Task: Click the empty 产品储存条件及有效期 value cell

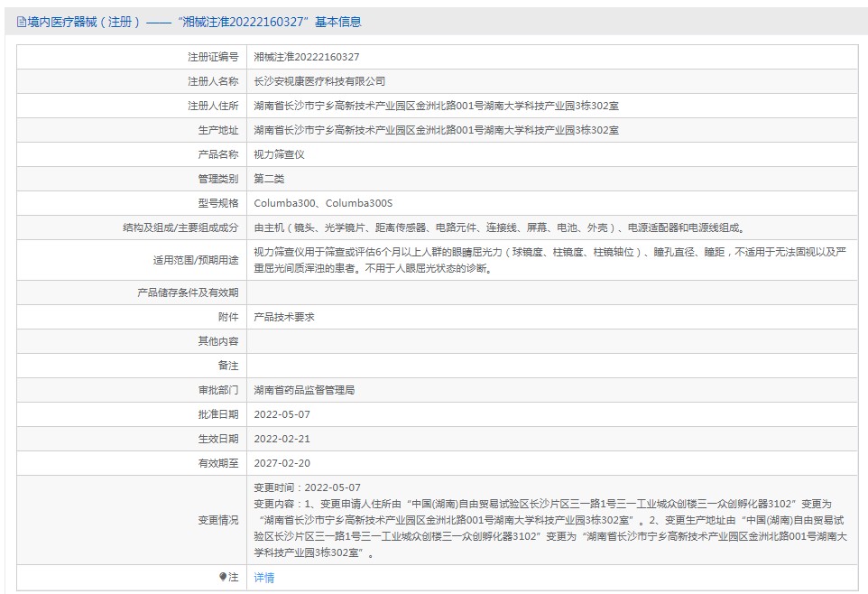Action: pyautogui.click(x=552, y=292)
